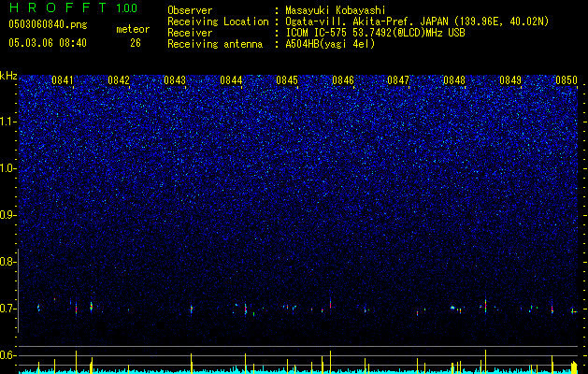This screenshot has width=588, height=374.
Task: Click the kHz axis unit label
Action: 8,77
